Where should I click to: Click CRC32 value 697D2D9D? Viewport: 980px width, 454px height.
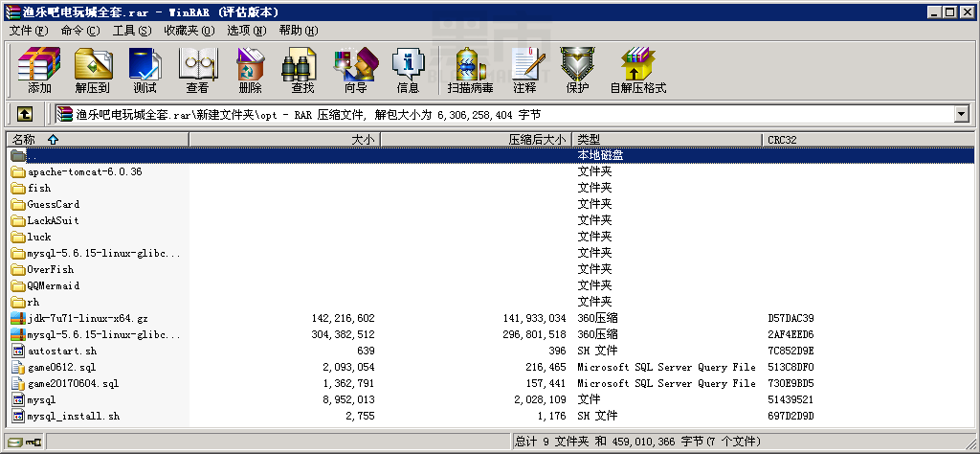click(x=791, y=416)
